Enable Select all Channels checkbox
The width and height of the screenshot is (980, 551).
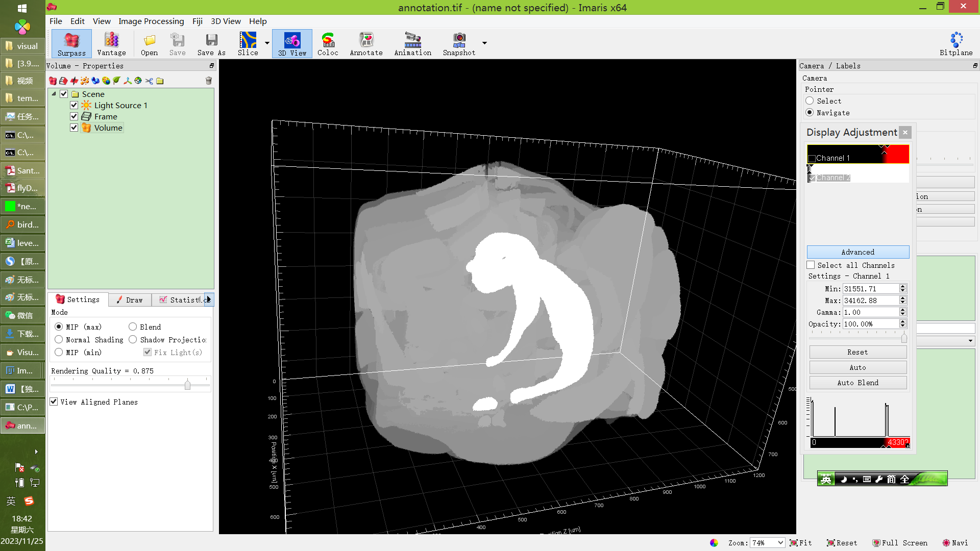(811, 265)
